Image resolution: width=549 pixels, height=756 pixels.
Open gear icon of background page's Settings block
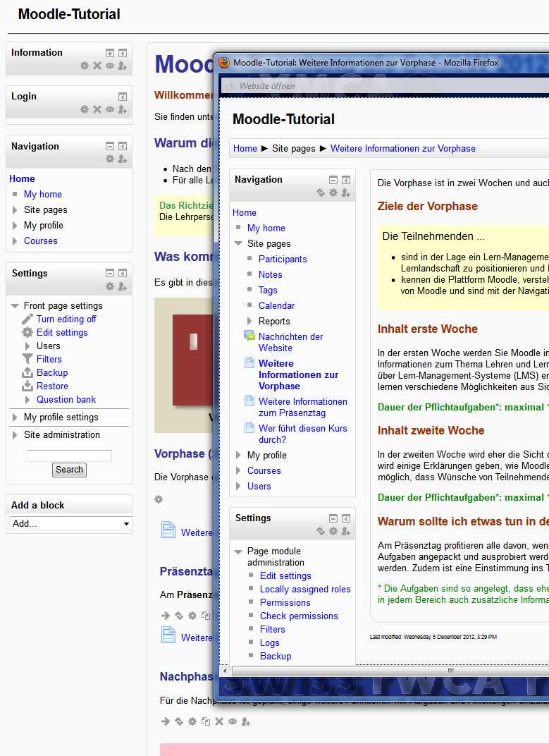click(110, 286)
